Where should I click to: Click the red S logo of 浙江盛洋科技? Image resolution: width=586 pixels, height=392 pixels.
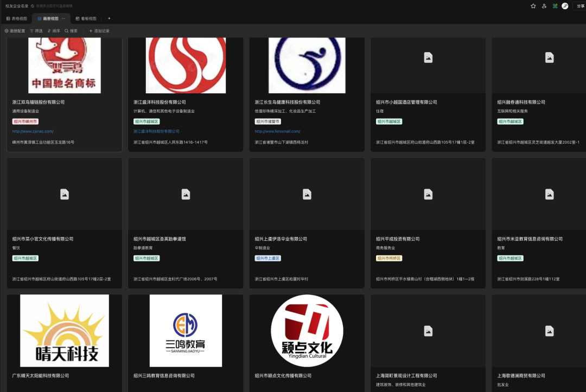tap(186, 65)
